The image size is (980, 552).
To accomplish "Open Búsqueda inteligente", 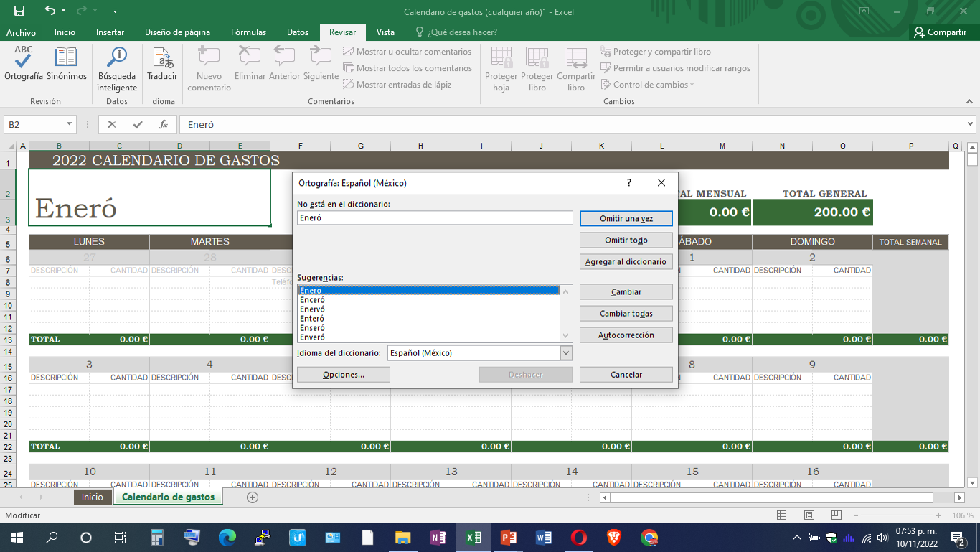I will point(117,69).
